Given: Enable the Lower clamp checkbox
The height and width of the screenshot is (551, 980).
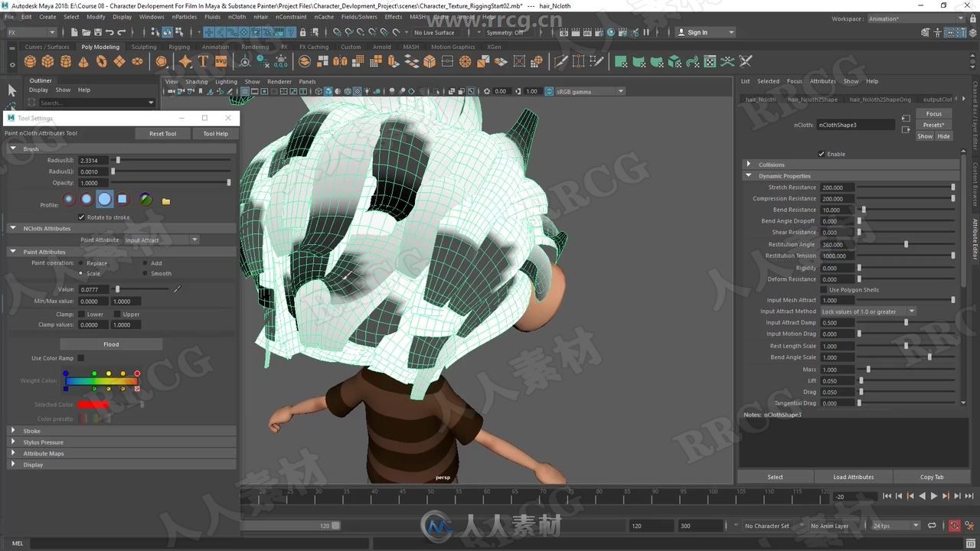Looking at the screenshot, I should [81, 314].
